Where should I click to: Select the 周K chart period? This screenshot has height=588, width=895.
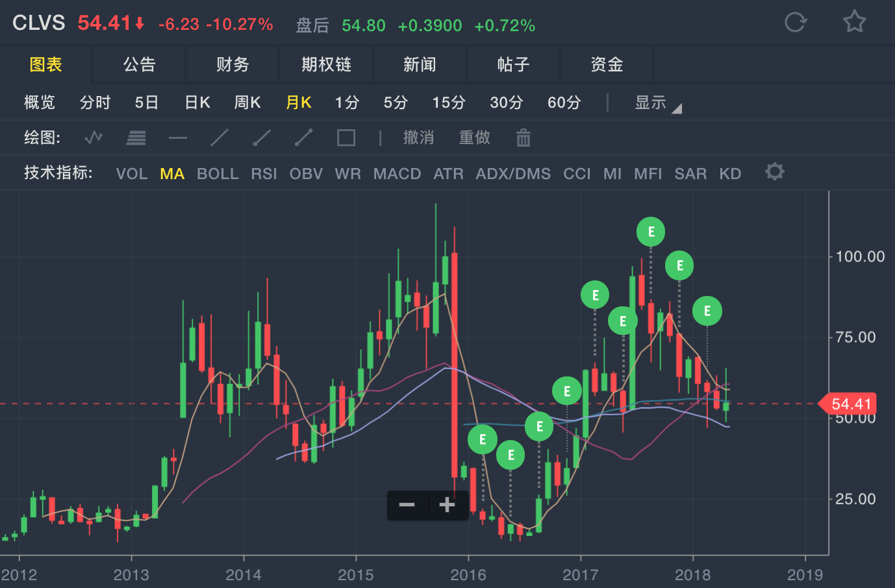[247, 103]
